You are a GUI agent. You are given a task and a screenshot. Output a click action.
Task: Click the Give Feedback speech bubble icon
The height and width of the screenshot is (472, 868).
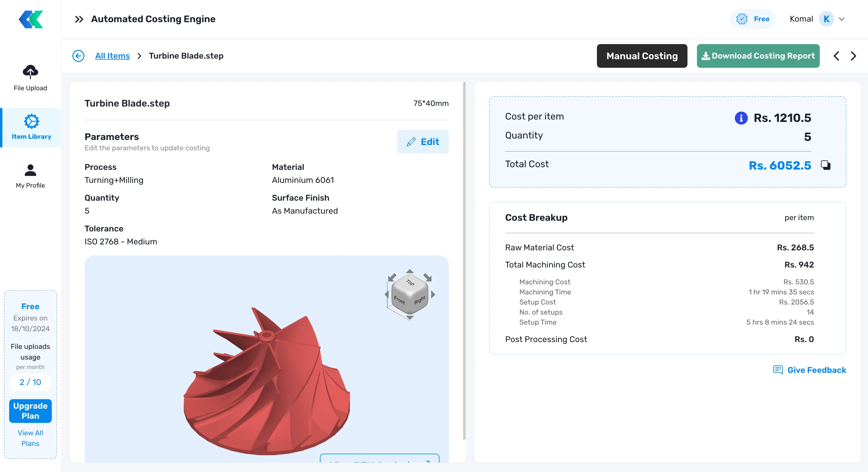[778, 370]
